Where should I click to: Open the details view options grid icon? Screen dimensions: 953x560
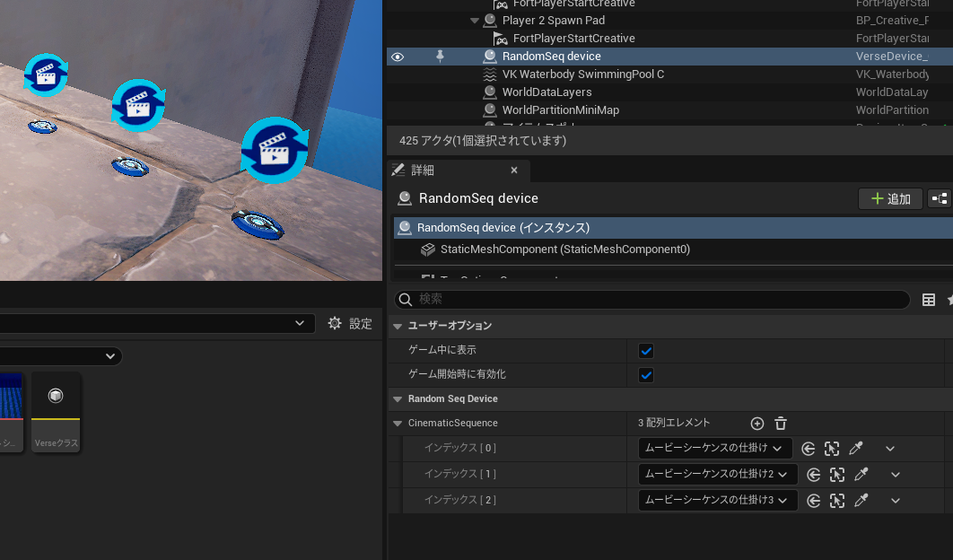coord(929,300)
